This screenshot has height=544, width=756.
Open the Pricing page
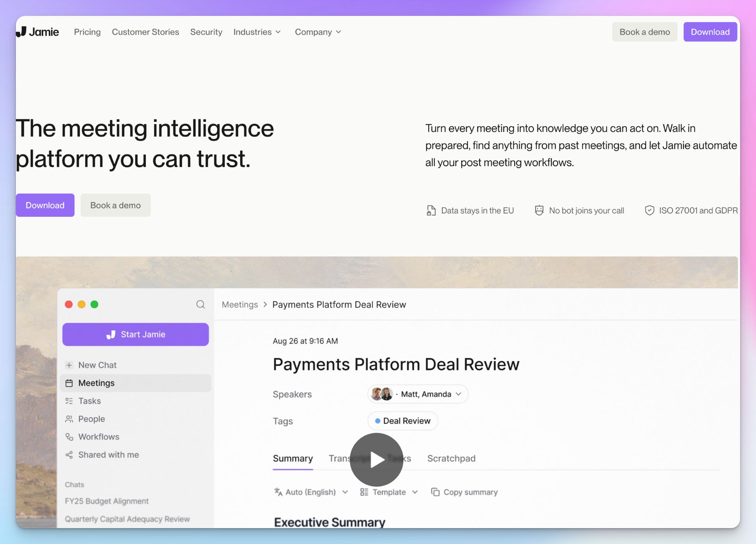coord(87,32)
